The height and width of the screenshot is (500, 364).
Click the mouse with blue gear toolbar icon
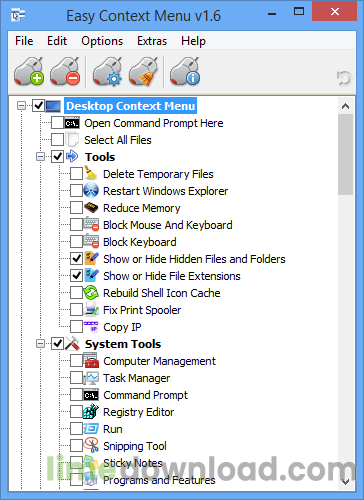point(107,72)
